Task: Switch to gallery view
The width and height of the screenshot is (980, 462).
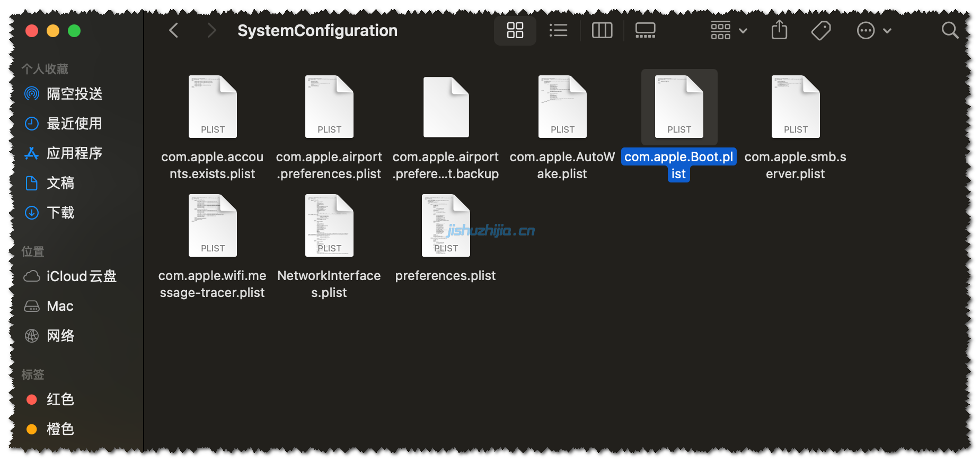Action: (x=645, y=30)
